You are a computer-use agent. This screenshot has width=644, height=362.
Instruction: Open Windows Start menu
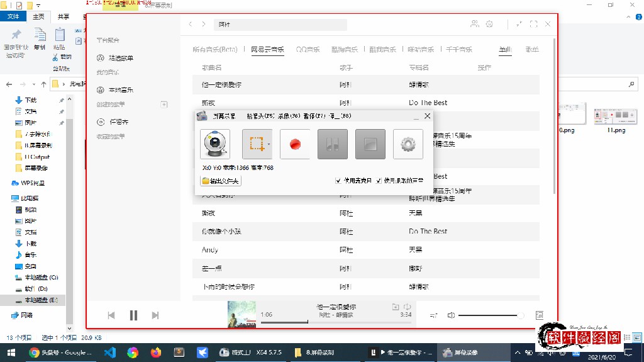pos(11,353)
